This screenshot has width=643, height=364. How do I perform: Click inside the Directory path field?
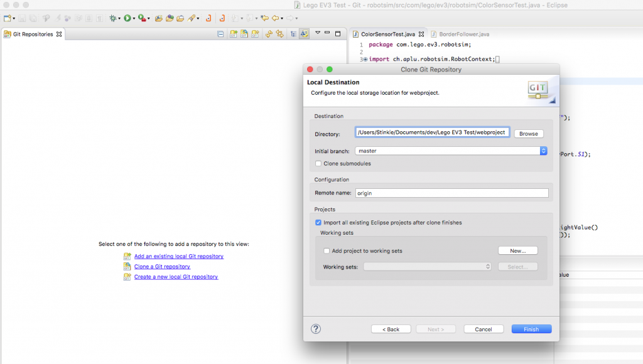click(x=433, y=133)
